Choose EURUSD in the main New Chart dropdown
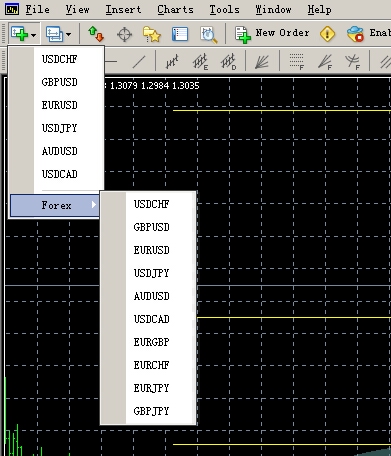 pyautogui.click(x=59, y=105)
